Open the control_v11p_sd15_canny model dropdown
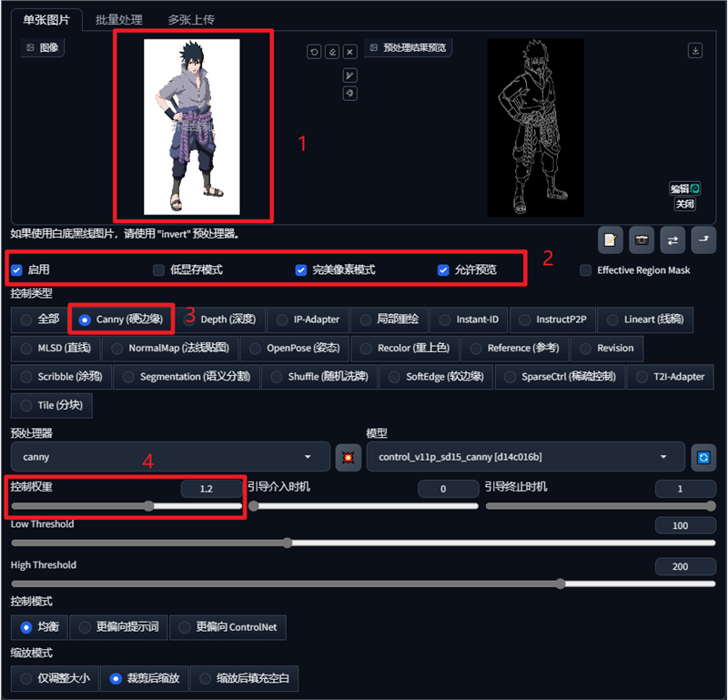Screen dimensions: 728x700 pos(525,457)
